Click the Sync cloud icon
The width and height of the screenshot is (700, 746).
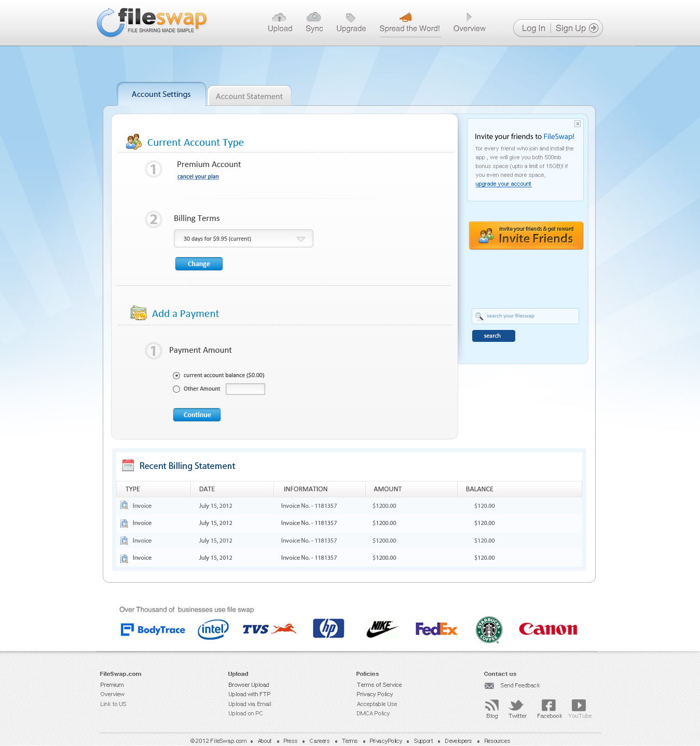tap(314, 17)
